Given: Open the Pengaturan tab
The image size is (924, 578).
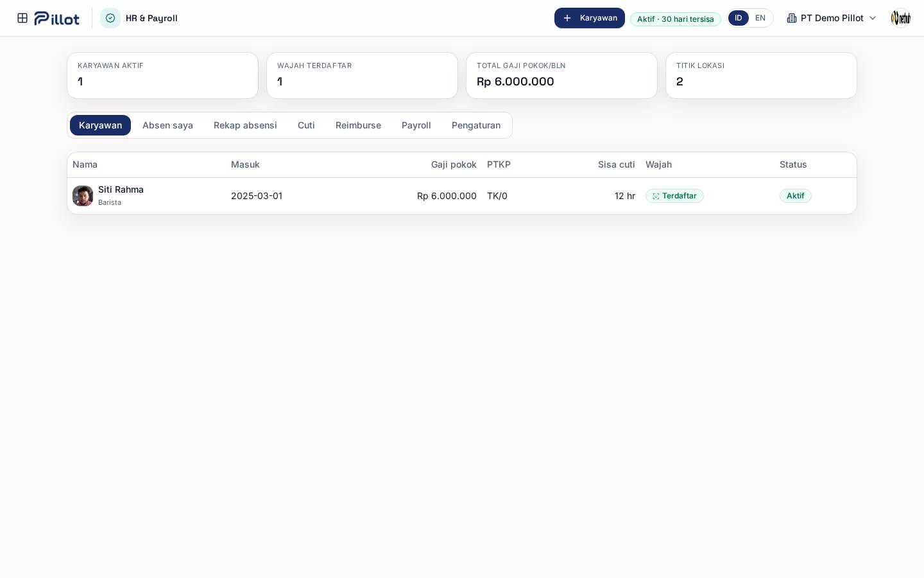Looking at the screenshot, I should (x=476, y=125).
